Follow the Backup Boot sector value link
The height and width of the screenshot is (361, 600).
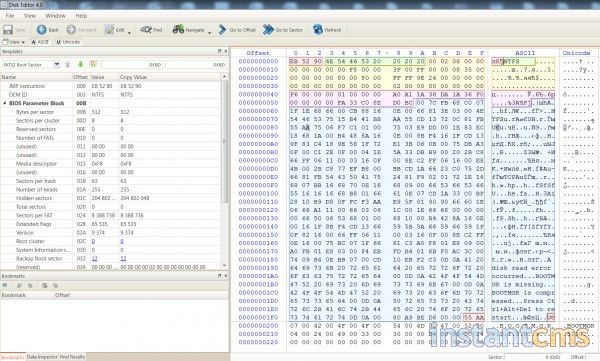pyautogui.click(x=95, y=258)
